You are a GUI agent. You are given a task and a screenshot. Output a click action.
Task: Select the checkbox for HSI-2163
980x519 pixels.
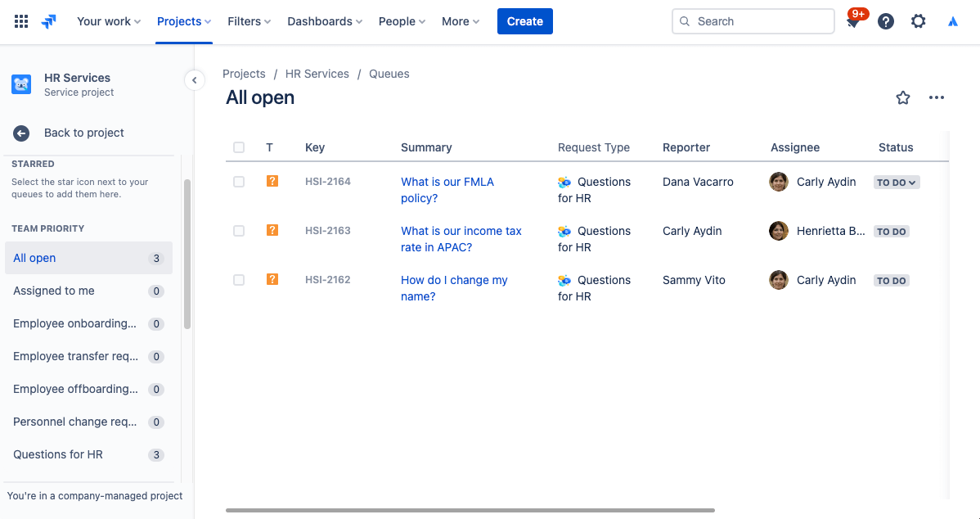(x=239, y=231)
